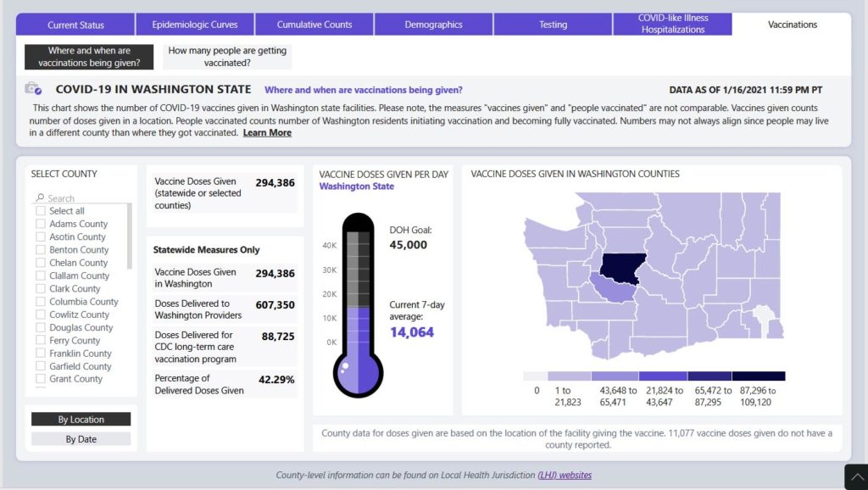
Task: Click the thermometer doses-per-day gauge
Action: coord(359,305)
